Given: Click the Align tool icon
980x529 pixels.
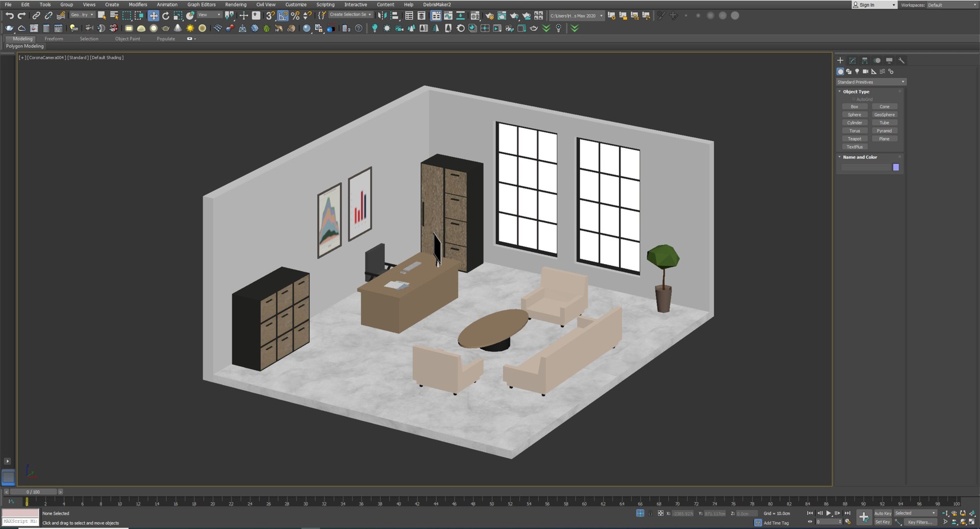Looking at the screenshot, I should (395, 16).
